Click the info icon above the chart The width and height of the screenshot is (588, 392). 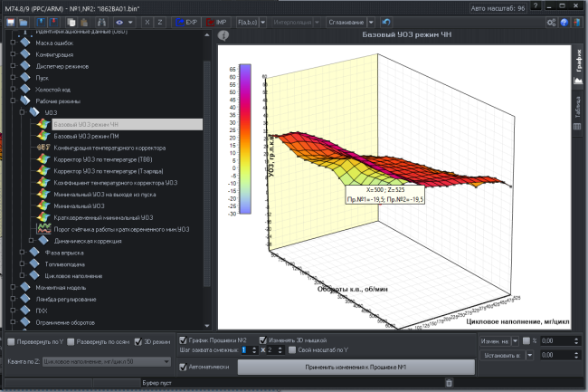pos(223,35)
